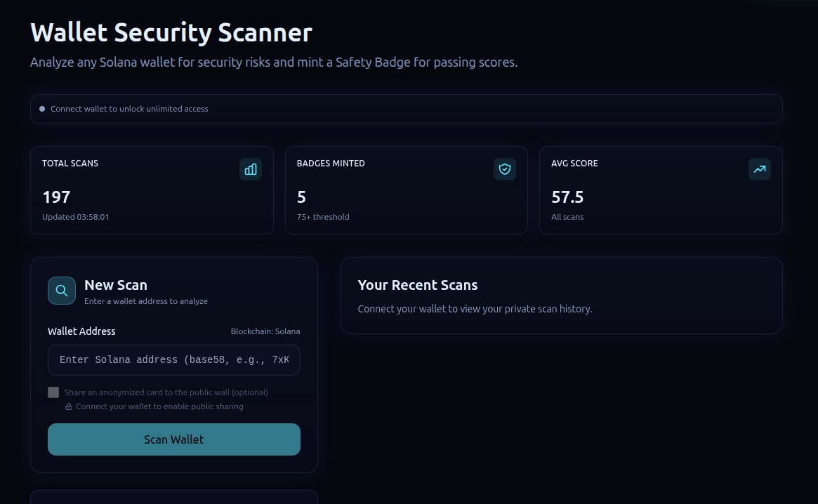Click the Your Recent Scans heading

click(417, 285)
